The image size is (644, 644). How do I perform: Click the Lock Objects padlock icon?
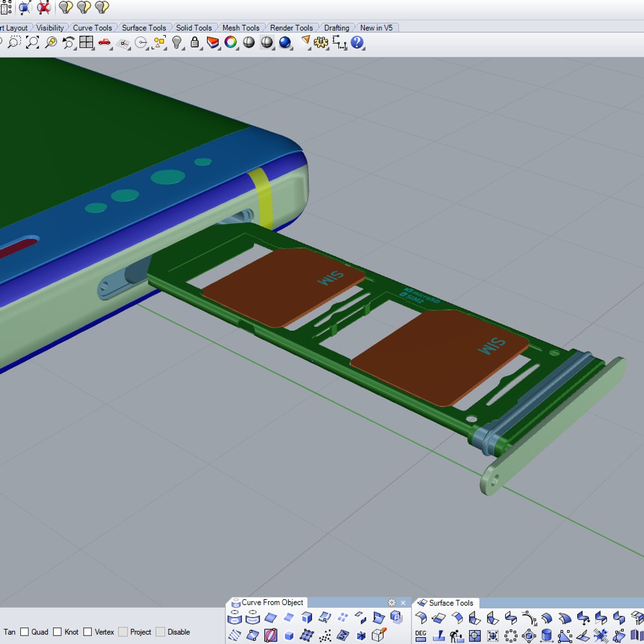coord(194,42)
